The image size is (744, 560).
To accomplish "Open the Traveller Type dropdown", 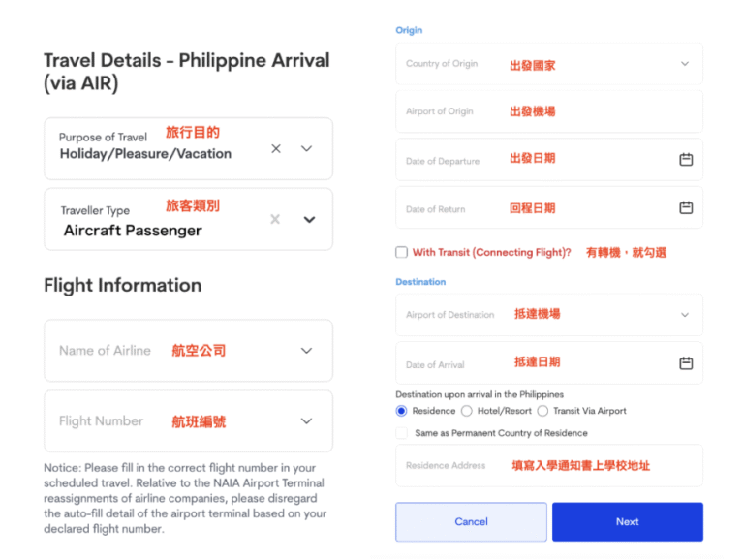I will pyautogui.click(x=309, y=220).
